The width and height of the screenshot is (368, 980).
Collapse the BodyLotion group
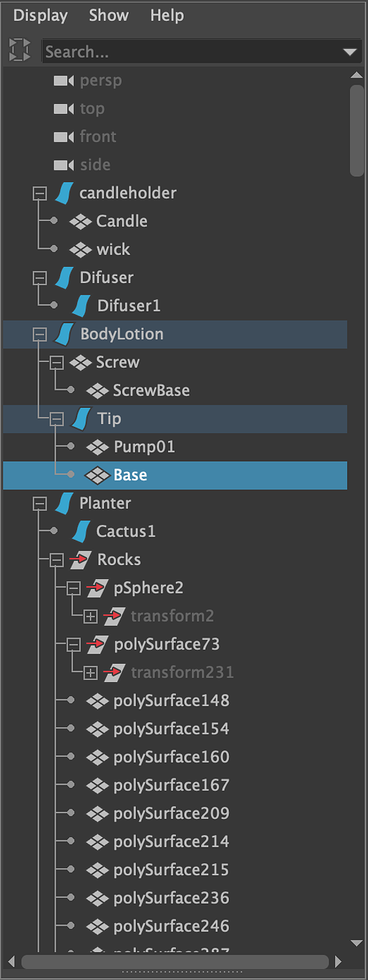pyautogui.click(x=40, y=334)
